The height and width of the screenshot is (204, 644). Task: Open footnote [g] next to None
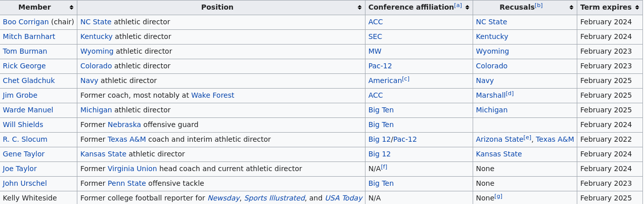(x=498, y=196)
